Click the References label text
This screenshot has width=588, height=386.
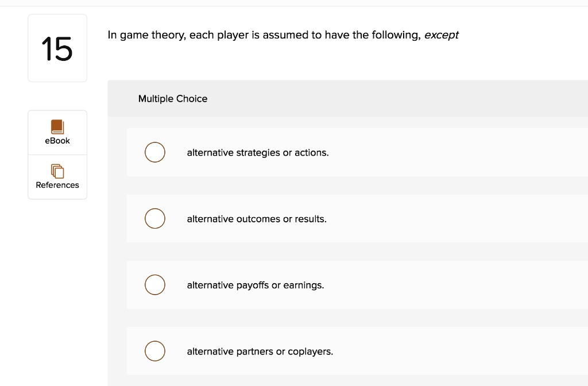57,185
